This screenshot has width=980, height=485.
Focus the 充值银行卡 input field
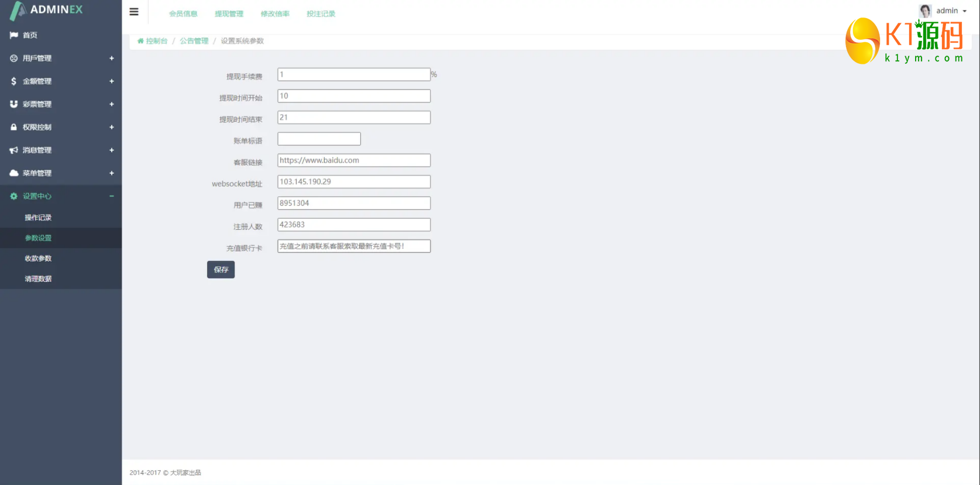354,246
